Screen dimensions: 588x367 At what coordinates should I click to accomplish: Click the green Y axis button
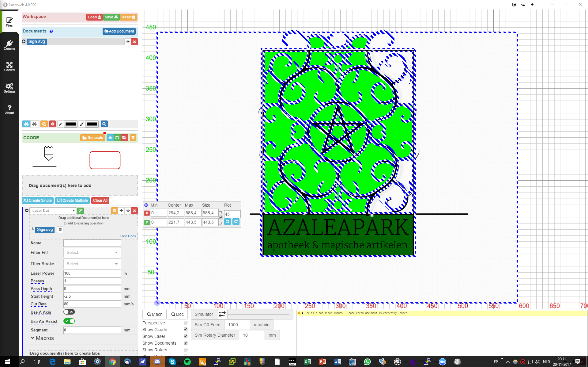coord(147,222)
